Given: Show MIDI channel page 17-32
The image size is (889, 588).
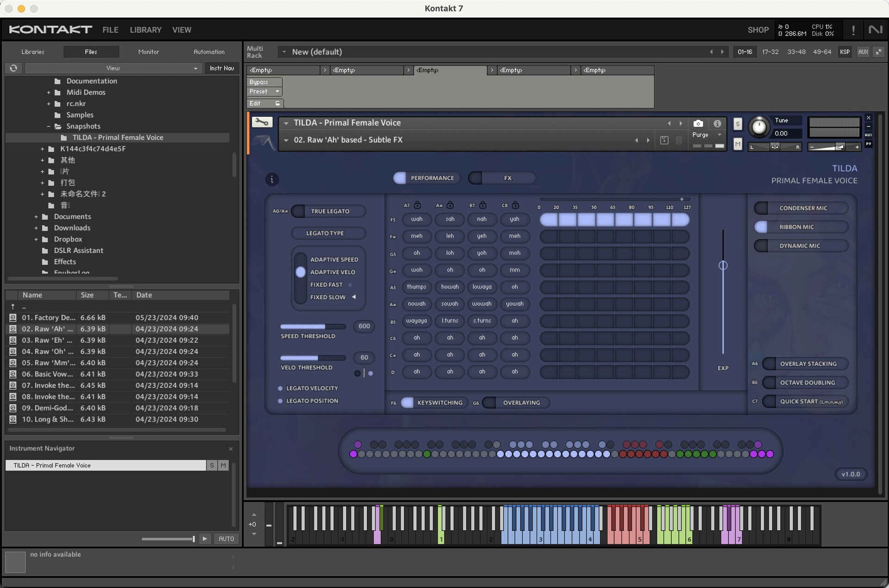Looking at the screenshot, I should [x=770, y=52].
